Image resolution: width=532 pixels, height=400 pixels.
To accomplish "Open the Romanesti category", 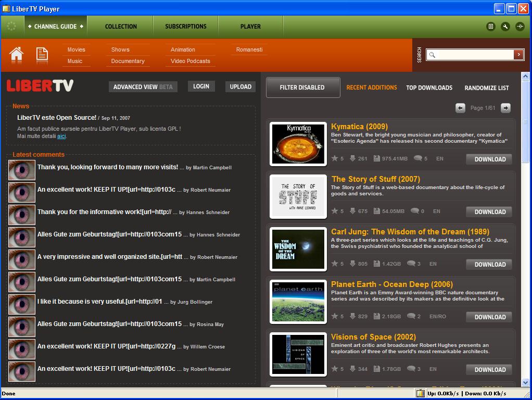I will click(249, 49).
